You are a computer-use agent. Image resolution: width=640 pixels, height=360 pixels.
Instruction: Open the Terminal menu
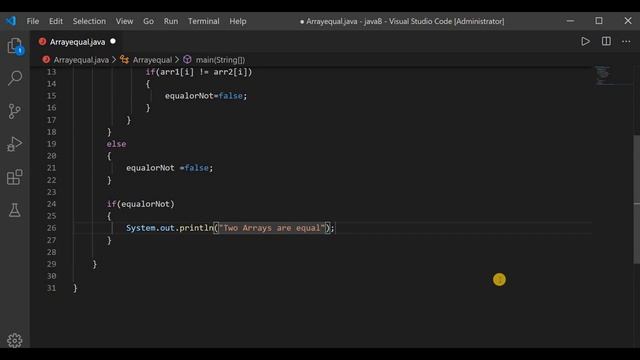pyautogui.click(x=203, y=21)
